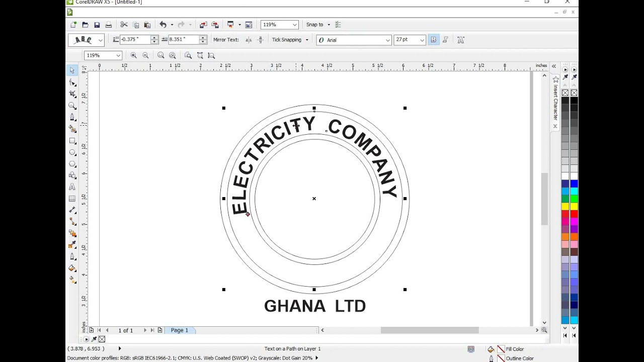Image resolution: width=644 pixels, height=362 pixels.
Task: Open the Basic Shapes tool
Action: pyautogui.click(x=72, y=175)
